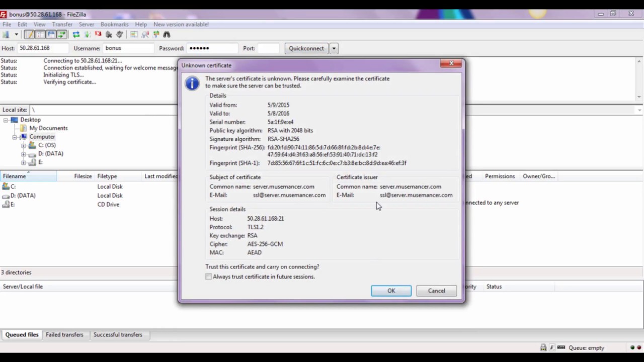Viewport: 644px width, 362px height.
Task: Click the FileZilla logo in title bar
Action: coord(4,14)
